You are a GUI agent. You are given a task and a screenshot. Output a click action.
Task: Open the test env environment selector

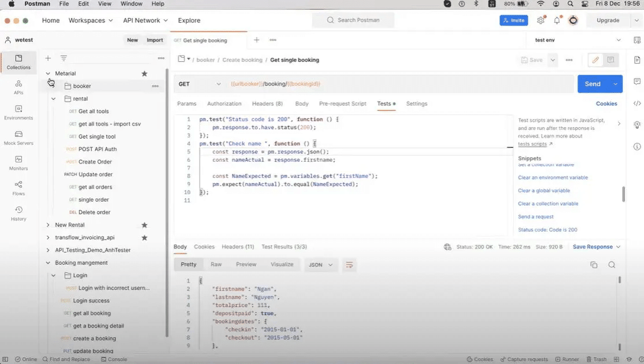[x=569, y=40]
